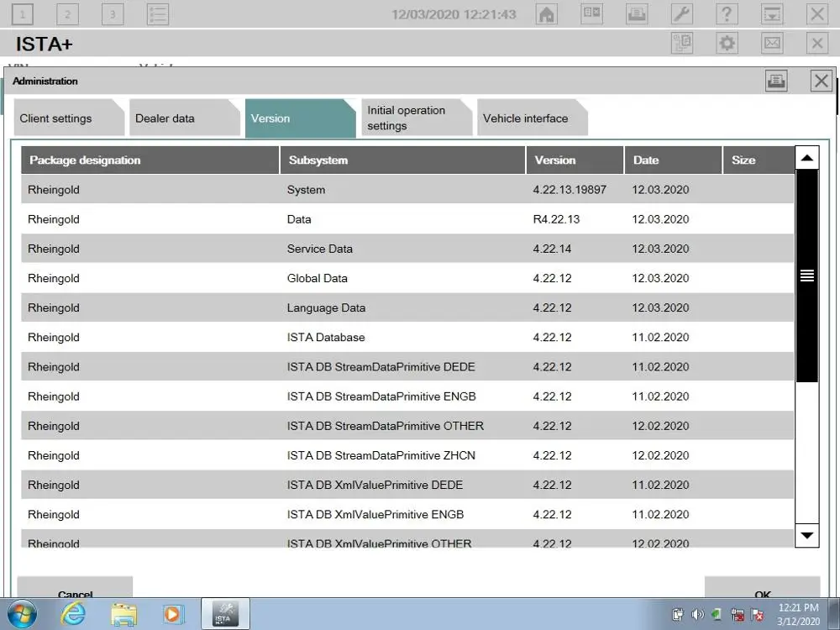Click the operations list icon in top bar
Screen dimensions: 840x630
point(157,14)
